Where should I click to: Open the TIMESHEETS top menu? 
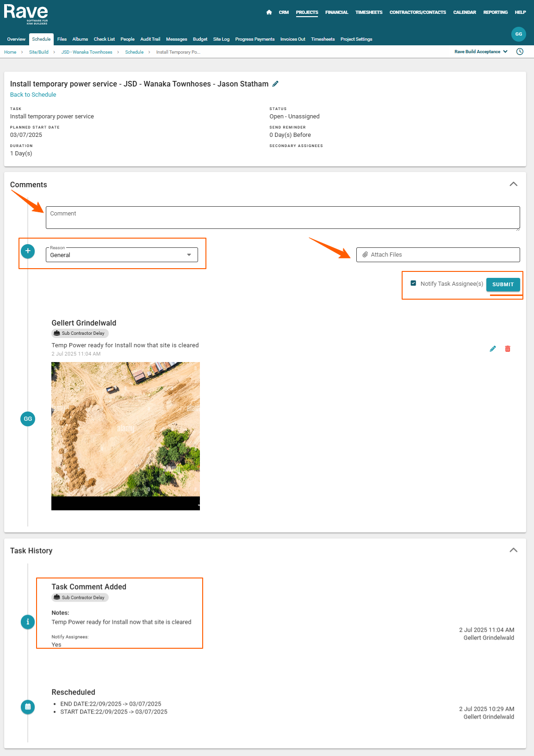(x=369, y=12)
